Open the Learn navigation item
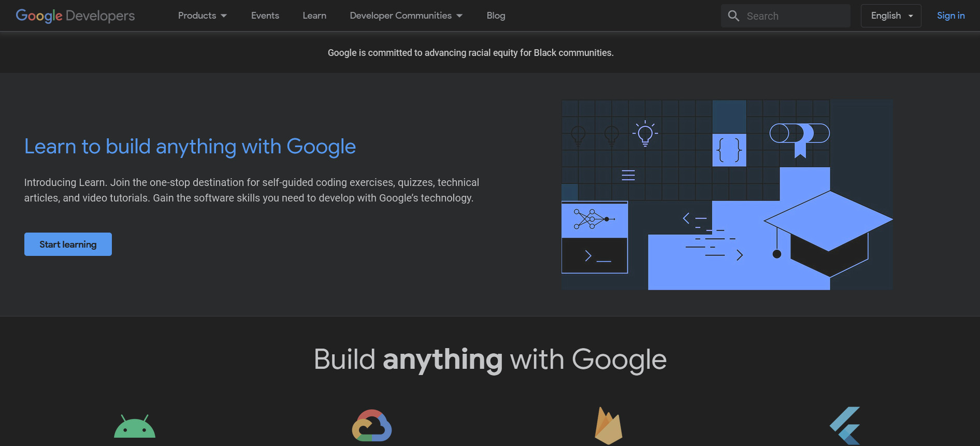 pyautogui.click(x=314, y=16)
